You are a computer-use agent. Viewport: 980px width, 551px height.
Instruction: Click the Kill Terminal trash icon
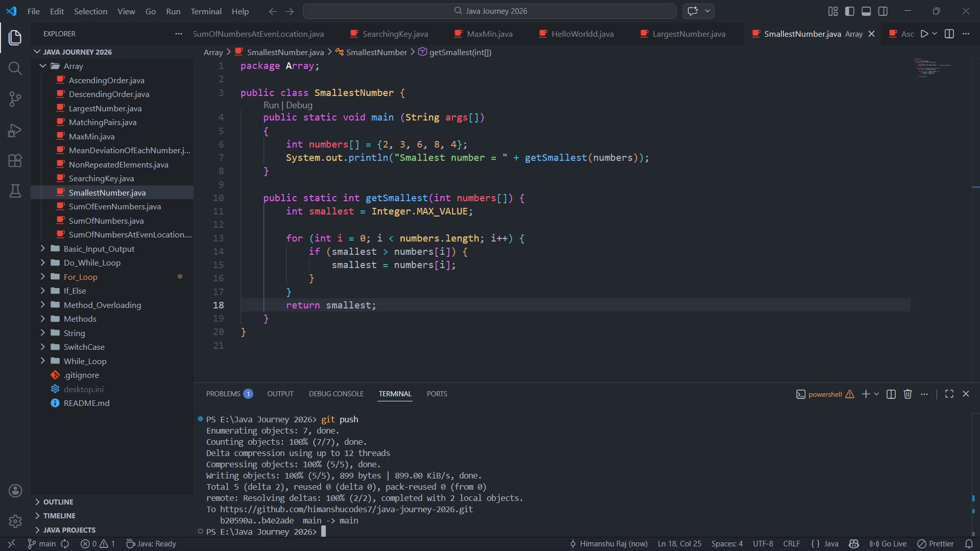pyautogui.click(x=907, y=394)
